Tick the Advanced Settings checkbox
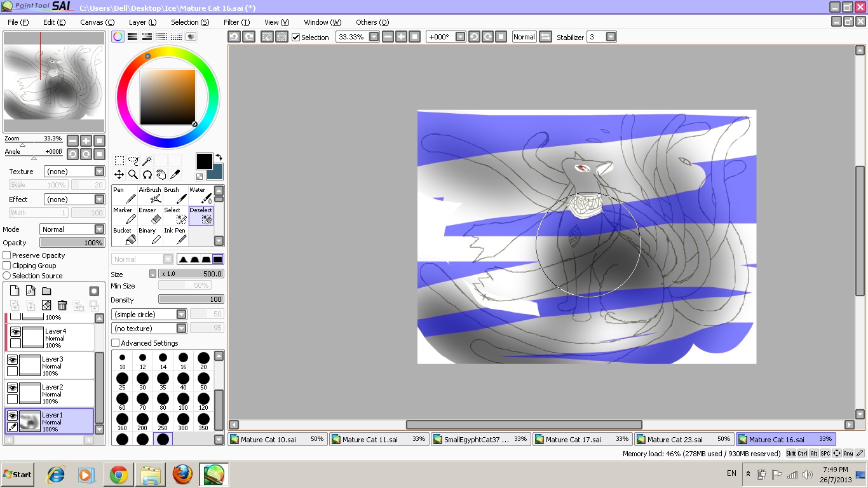Viewport: 868px width, 488px height. 116,343
